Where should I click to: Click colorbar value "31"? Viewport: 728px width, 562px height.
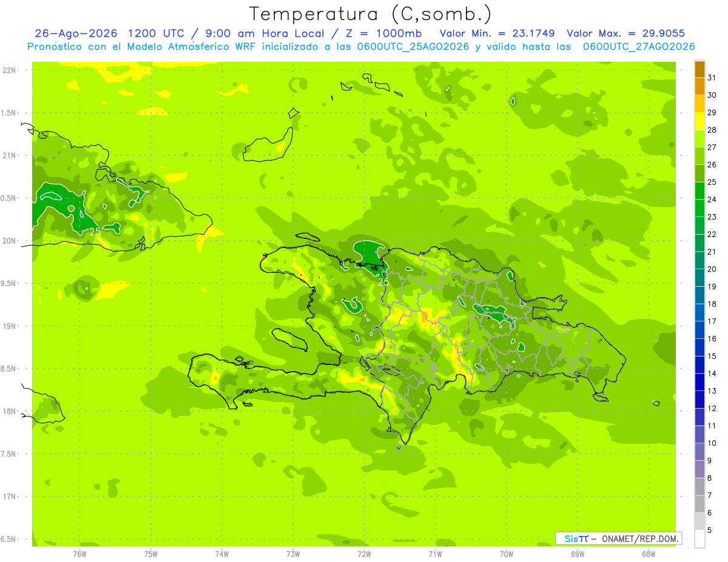[712, 77]
